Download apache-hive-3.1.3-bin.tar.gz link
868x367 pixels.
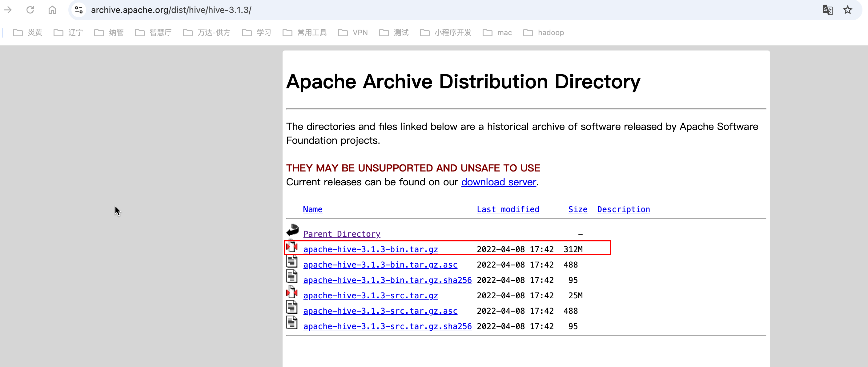[370, 249]
